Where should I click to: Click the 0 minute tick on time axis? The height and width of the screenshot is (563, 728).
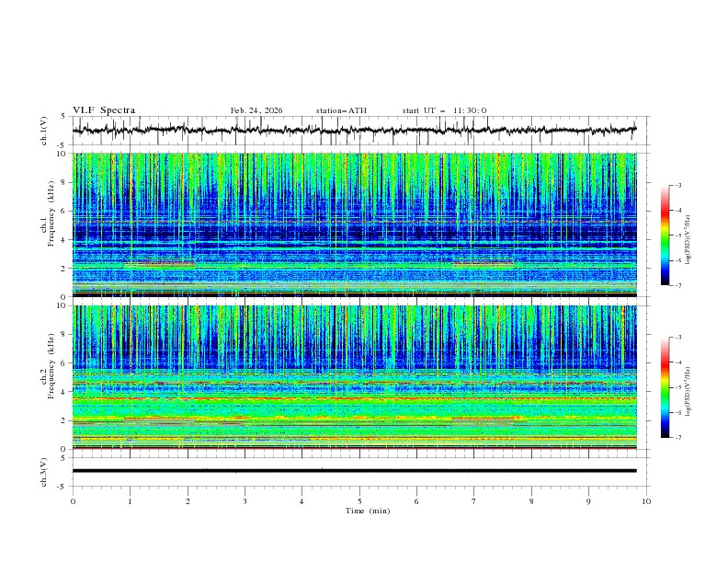tap(73, 500)
